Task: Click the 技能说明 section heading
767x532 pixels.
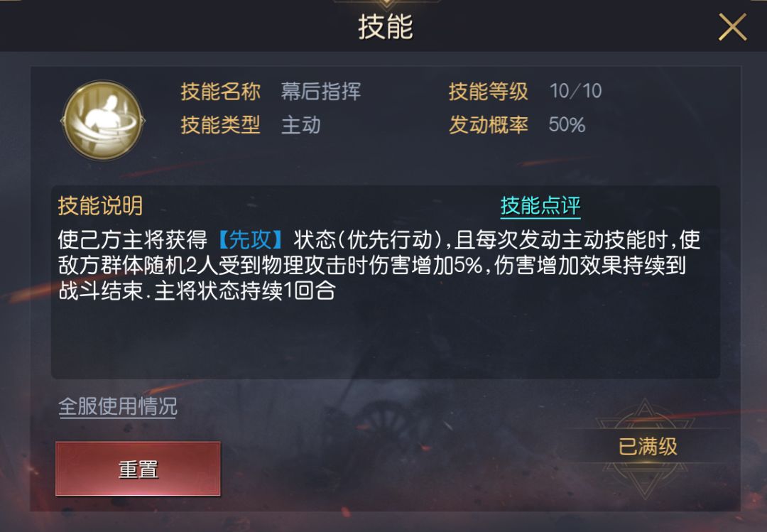Action: coord(100,206)
